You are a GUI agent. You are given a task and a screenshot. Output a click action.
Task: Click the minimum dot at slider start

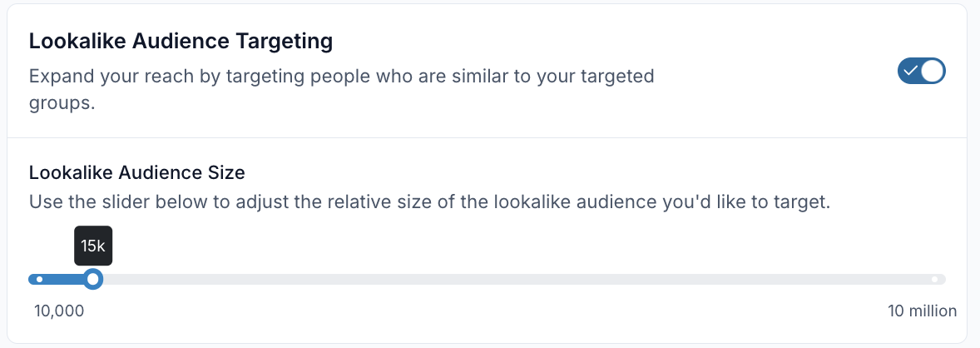[x=39, y=279]
